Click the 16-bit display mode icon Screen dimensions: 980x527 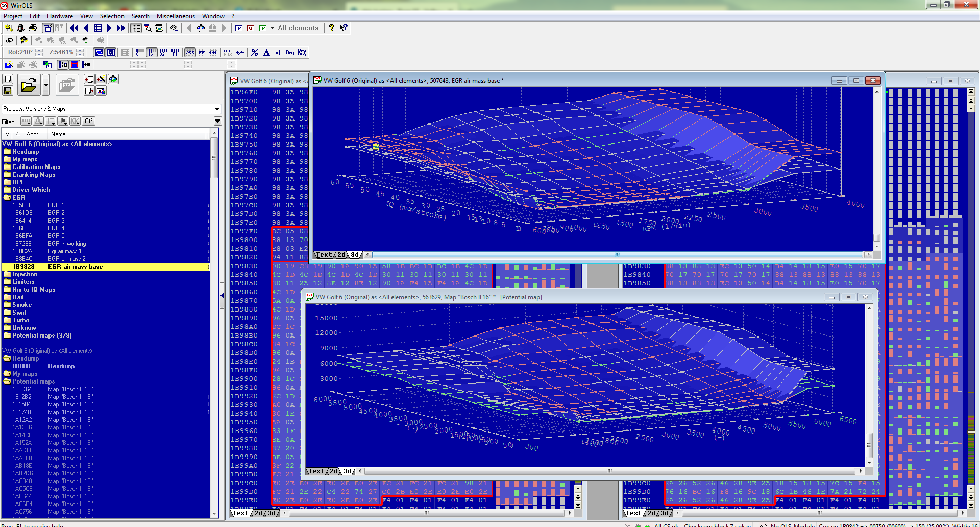point(151,52)
